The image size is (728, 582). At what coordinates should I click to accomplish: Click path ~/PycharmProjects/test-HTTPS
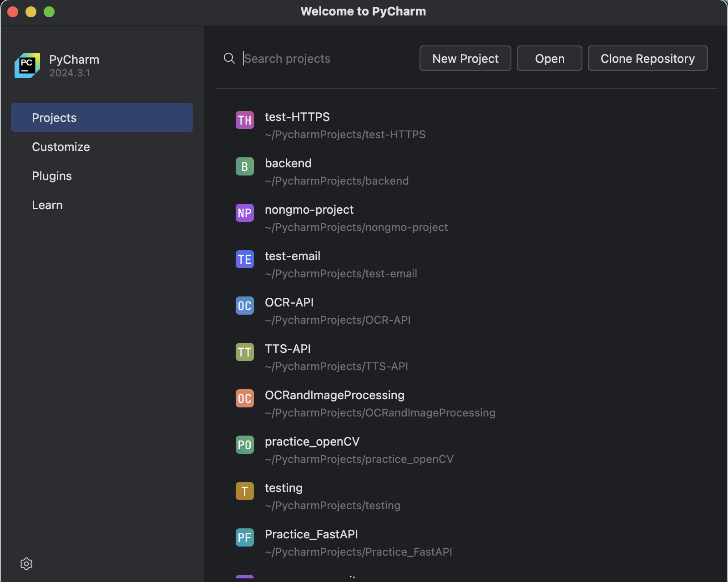(345, 135)
